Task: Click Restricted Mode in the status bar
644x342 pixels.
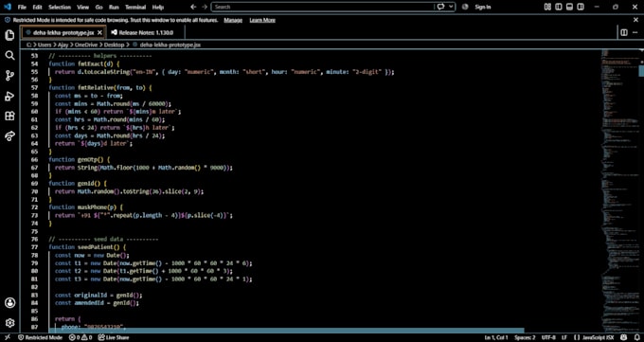Action: tap(40, 337)
